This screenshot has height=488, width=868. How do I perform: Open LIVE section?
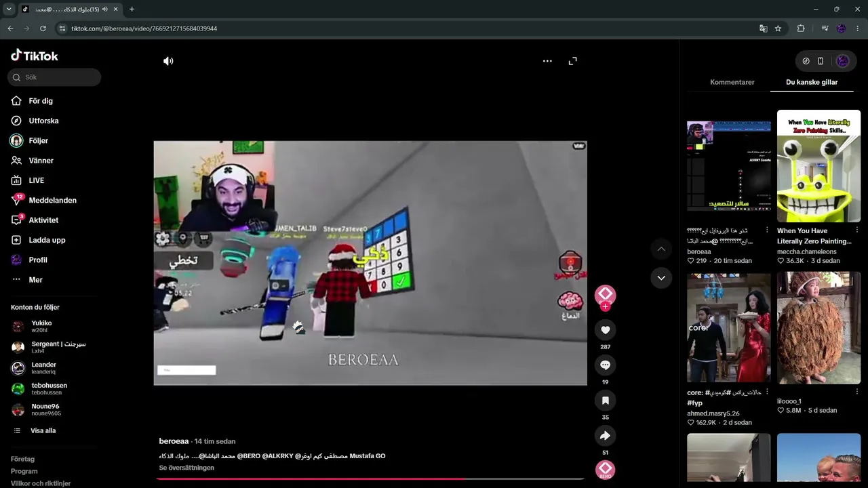[x=36, y=180]
